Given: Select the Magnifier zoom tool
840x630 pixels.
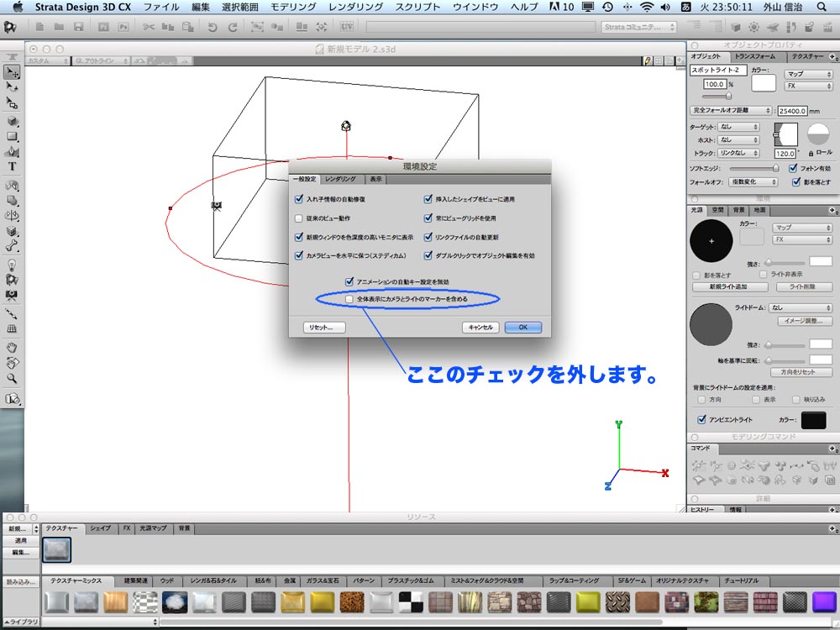Looking at the screenshot, I should point(12,378).
